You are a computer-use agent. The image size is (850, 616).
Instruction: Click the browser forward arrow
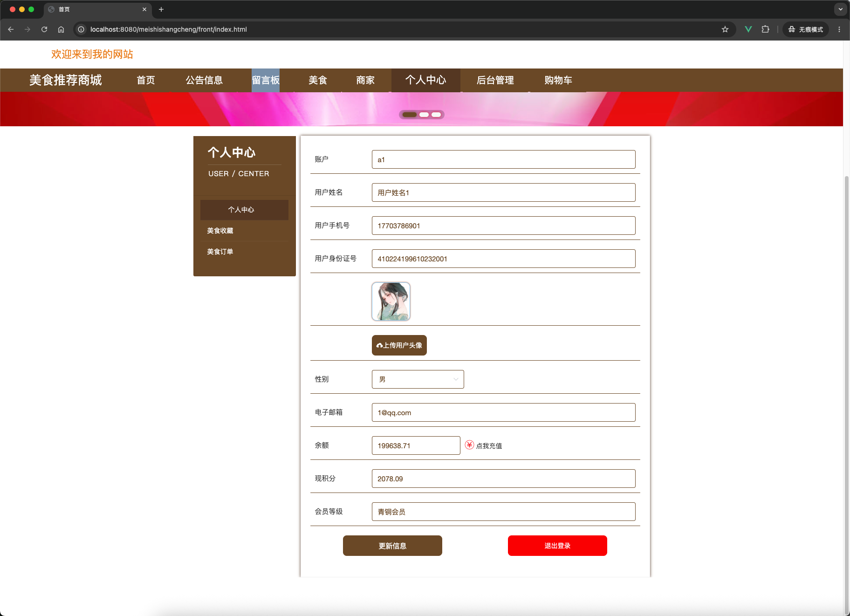pos(27,29)
